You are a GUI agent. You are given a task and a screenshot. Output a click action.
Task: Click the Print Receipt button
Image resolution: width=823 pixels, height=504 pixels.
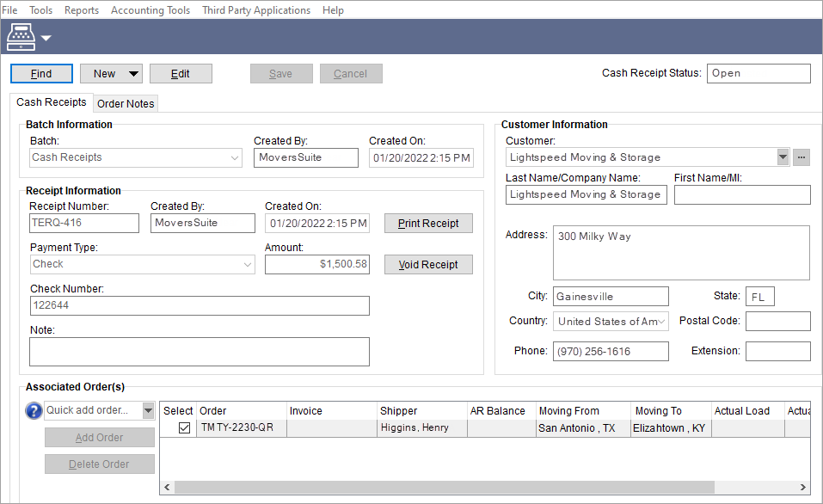(x=428, y=223)
